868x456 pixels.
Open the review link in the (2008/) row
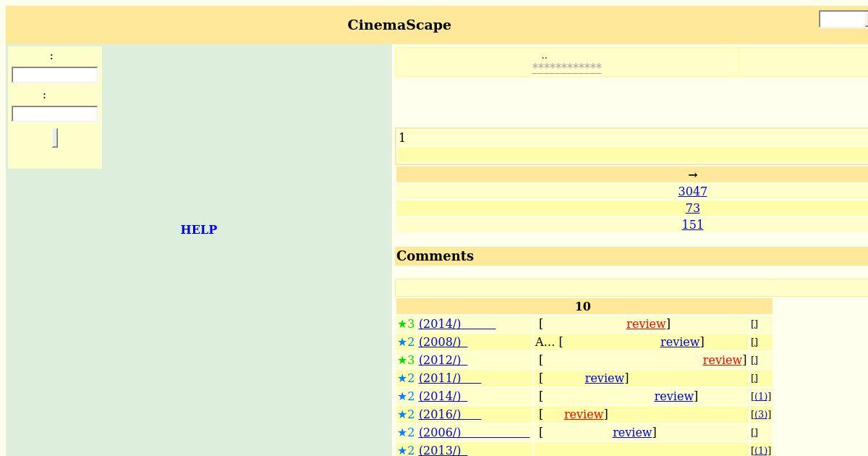coord(680,342)
